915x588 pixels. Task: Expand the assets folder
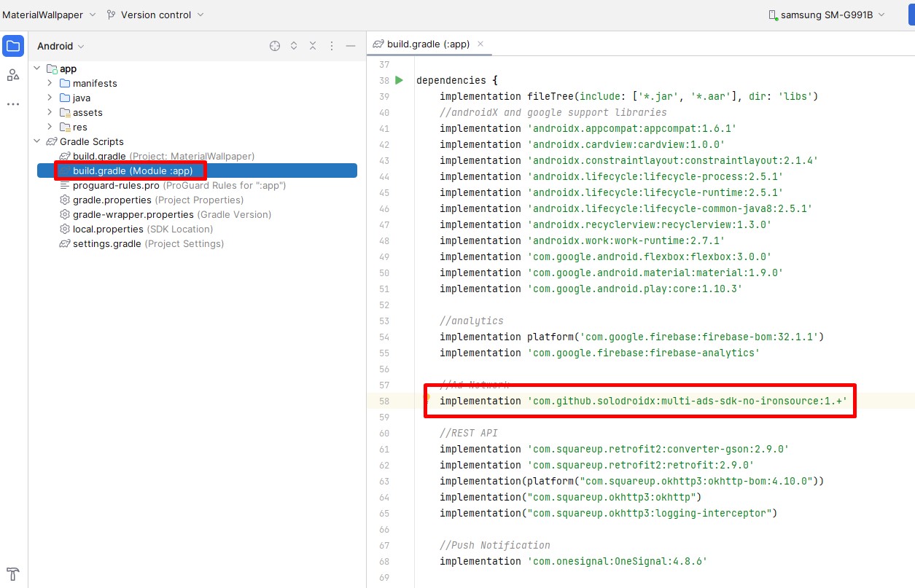[50, 112]
